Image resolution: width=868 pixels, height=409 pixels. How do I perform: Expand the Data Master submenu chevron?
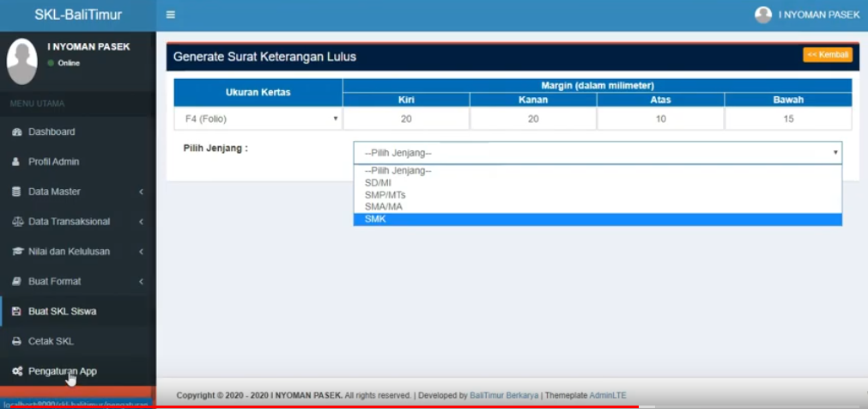click(x=141, y=192)
